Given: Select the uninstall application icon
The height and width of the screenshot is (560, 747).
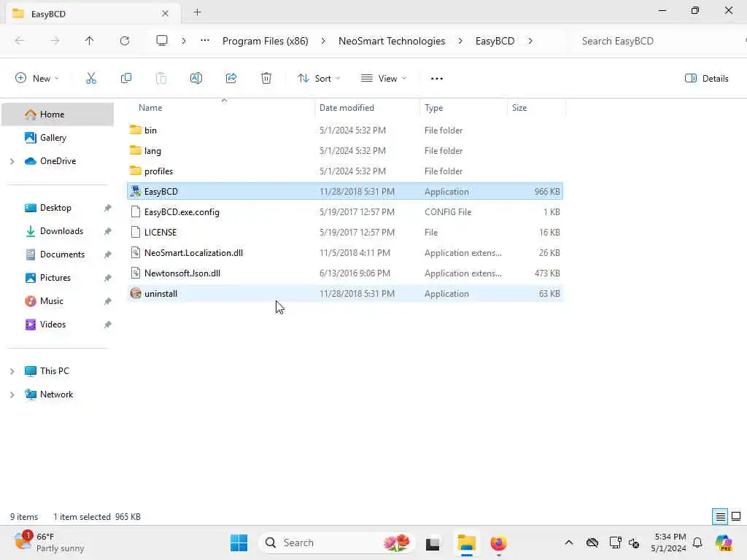Looking at the screenshot, I should click(x=136, y=294).
